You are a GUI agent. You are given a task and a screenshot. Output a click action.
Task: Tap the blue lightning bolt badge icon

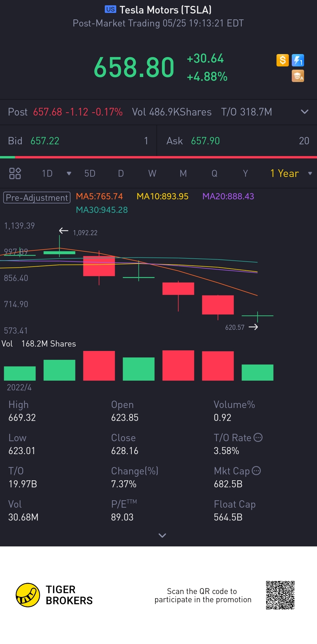click(x=298, y=60)
